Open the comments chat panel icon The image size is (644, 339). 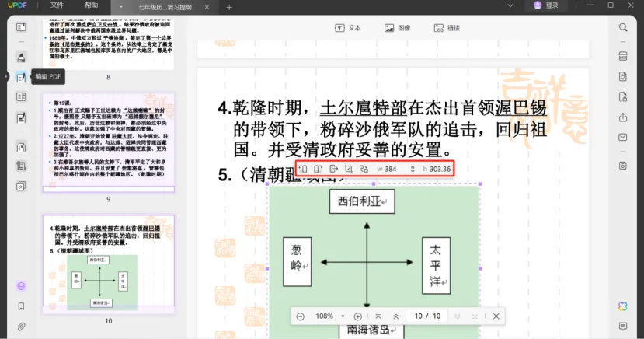pyautogui.click(x=623, y=327)
